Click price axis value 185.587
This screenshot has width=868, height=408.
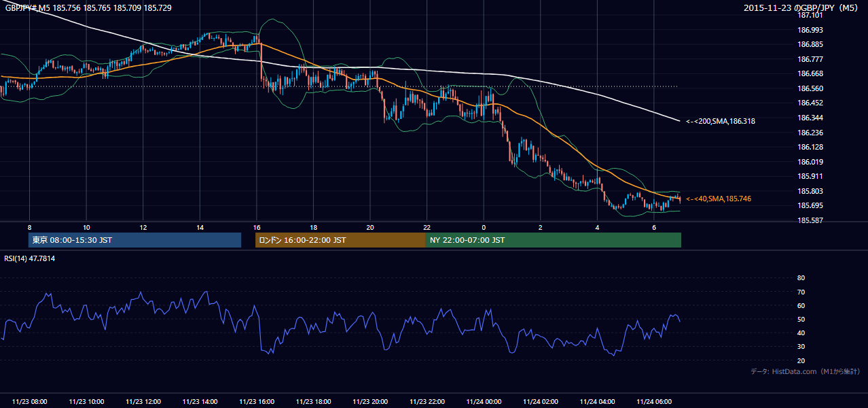click(x=810, y=220)
